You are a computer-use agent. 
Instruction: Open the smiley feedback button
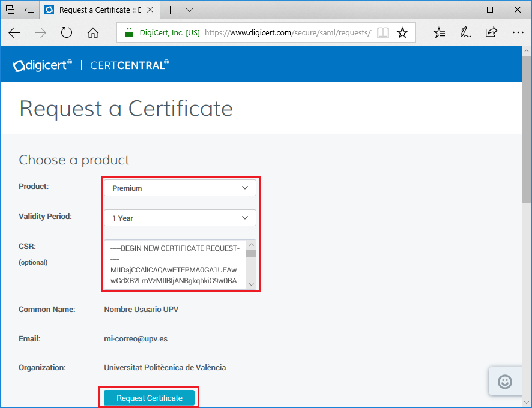pos(505,382)
